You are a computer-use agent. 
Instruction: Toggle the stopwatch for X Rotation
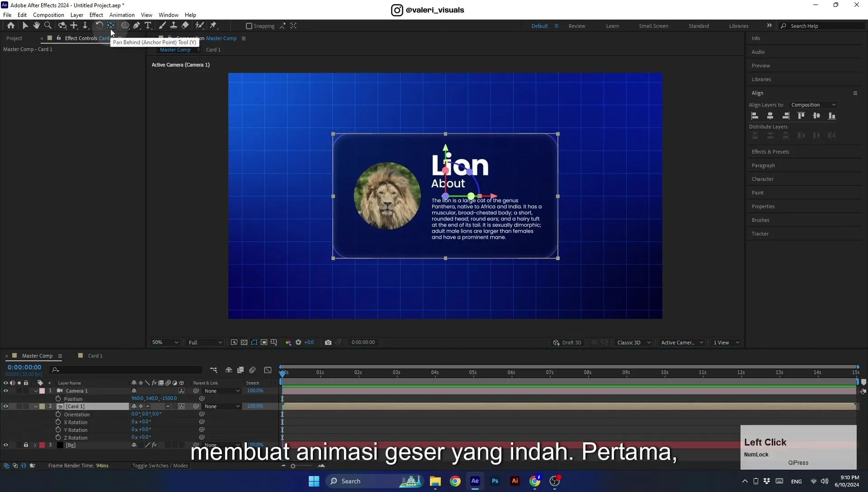click(58, 422)
